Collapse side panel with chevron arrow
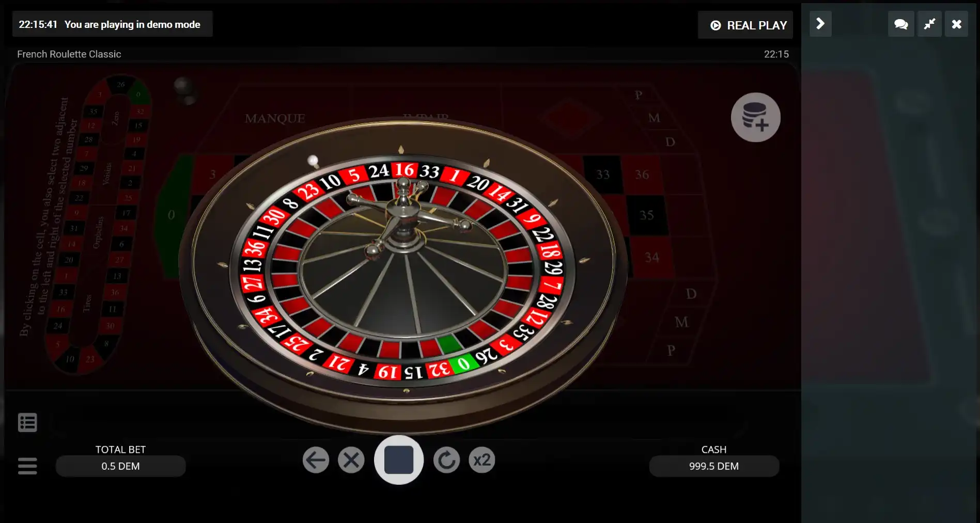This screenshot has height=523, width=980. 820,24
